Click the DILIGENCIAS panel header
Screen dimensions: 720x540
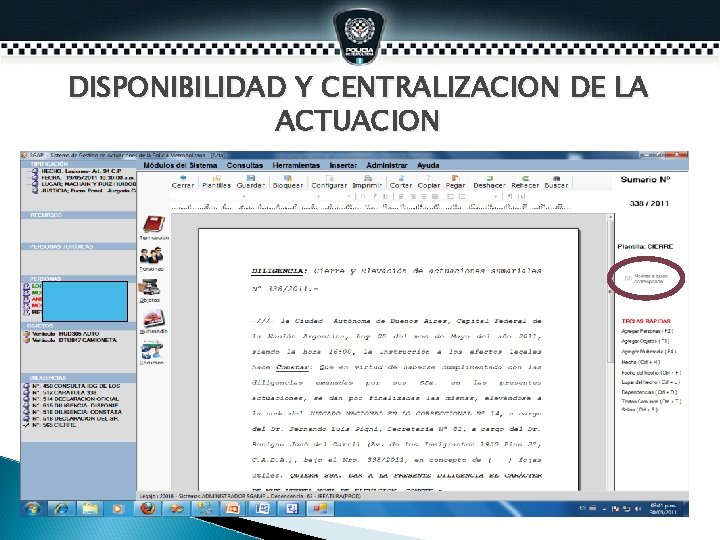(x=78, y=378)
